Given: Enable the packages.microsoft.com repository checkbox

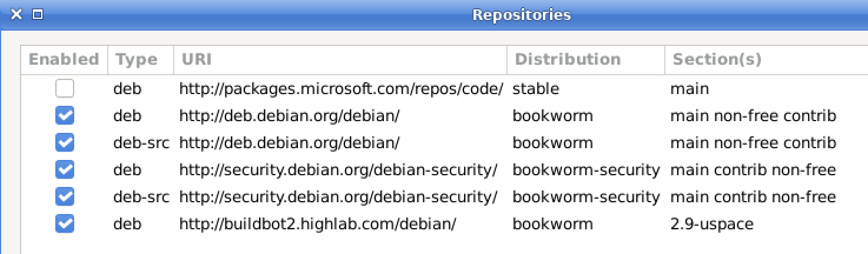Looking at the screenshot, I should click(65, 89).
